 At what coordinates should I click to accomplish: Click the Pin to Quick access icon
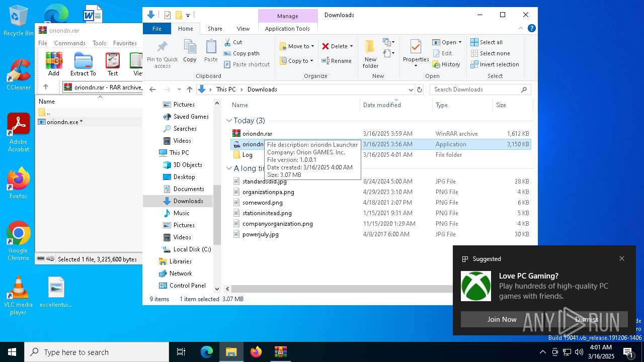[162, 54]
